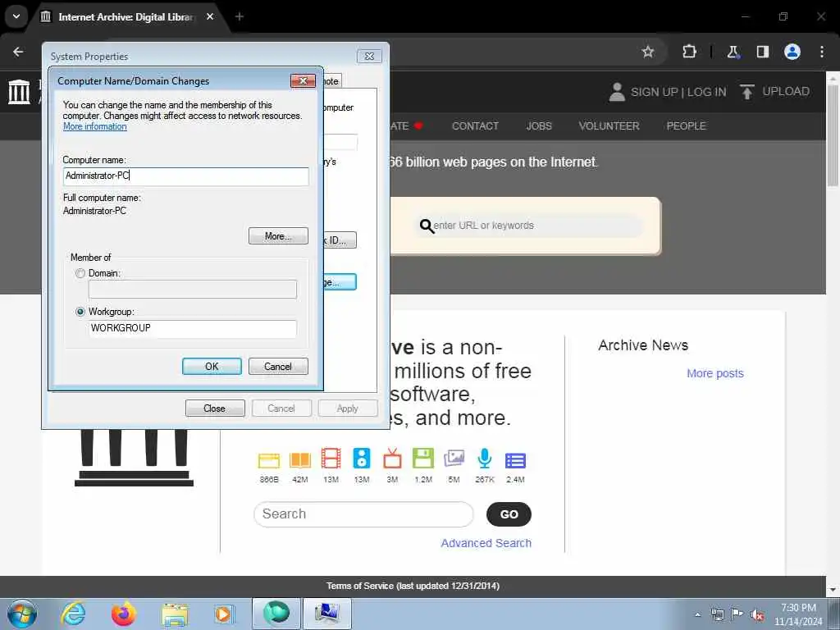Open the Terms of Service footer link
This screenshot has width=840, height=630.
[x=413, y=586]
